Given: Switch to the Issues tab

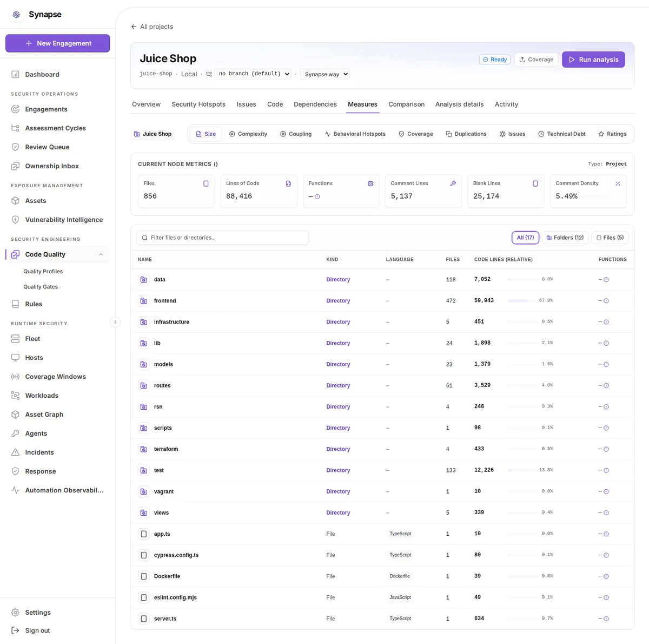Looking at the screenshot, I should 246,104.
